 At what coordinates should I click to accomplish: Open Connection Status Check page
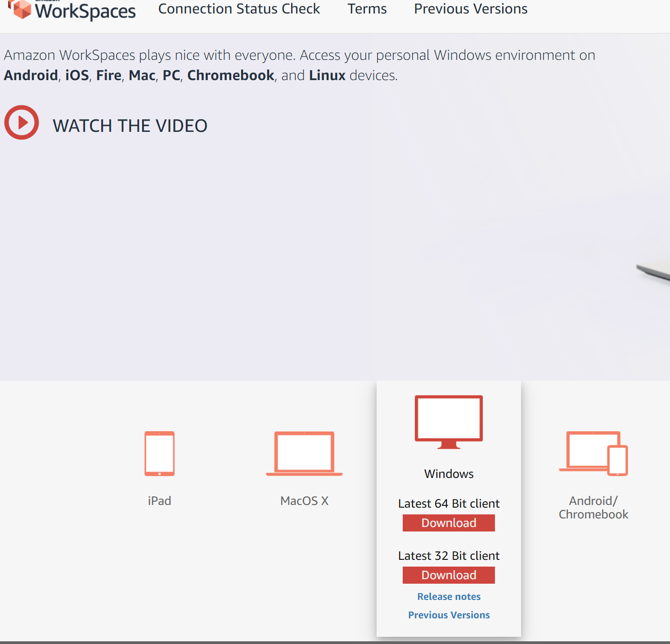pyautogui.click(x=239, y=9)
